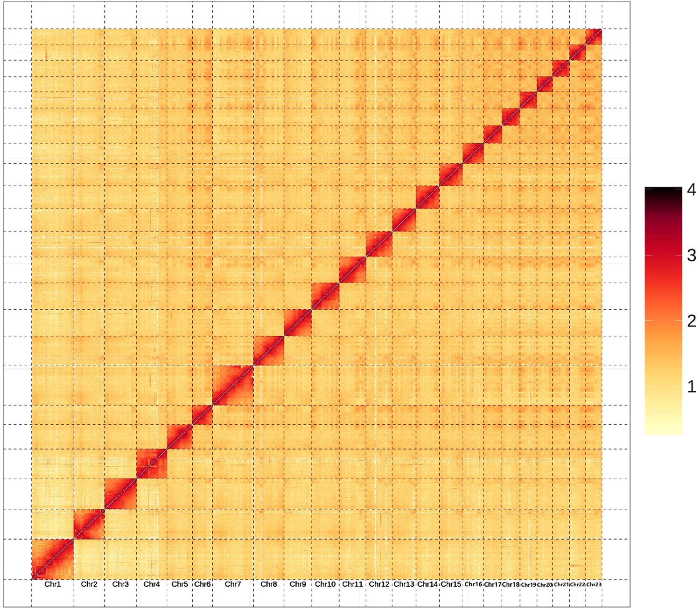Click the dashed gridline right of Chr5
Image resolution: width=700 pixels, height=609 pixels.
click(192, 303)
